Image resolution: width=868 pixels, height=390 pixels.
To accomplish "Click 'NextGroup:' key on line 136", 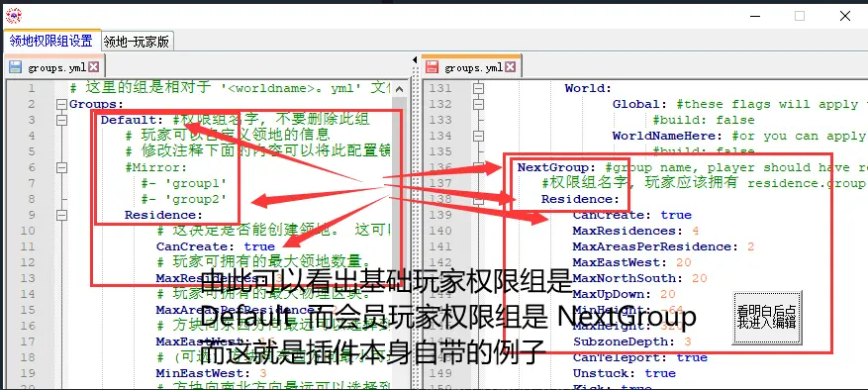I will [557, 167].
